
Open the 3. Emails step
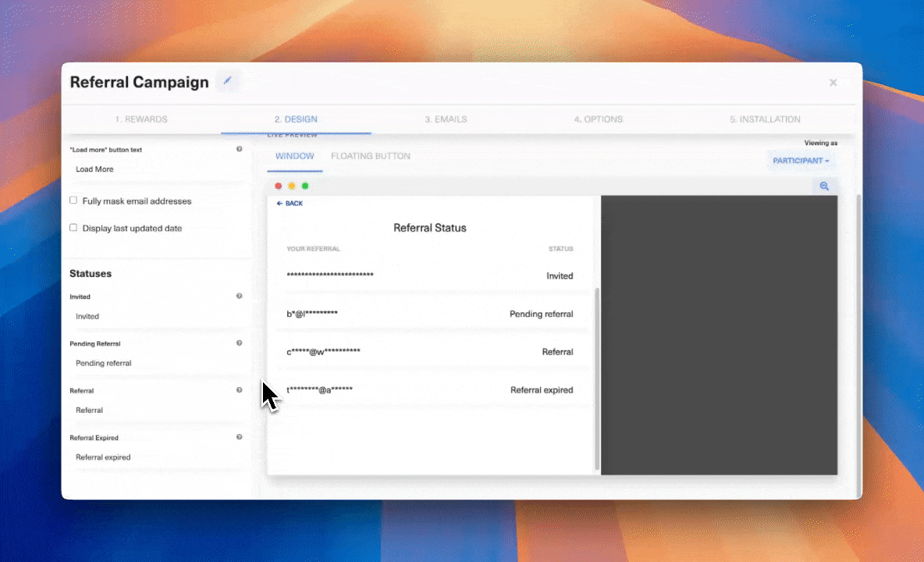click(x=446, y=119)
